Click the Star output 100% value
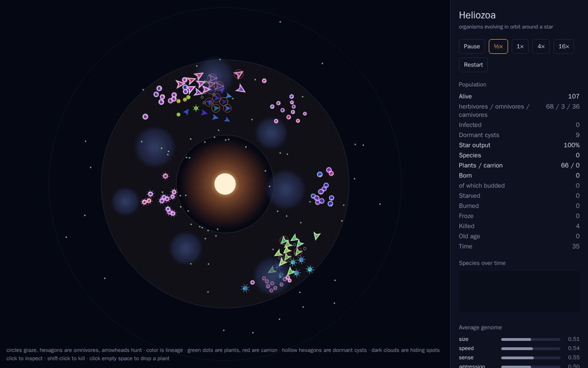Image resolution: width=588 pixels, height=368 pixels. click(571, 145)
